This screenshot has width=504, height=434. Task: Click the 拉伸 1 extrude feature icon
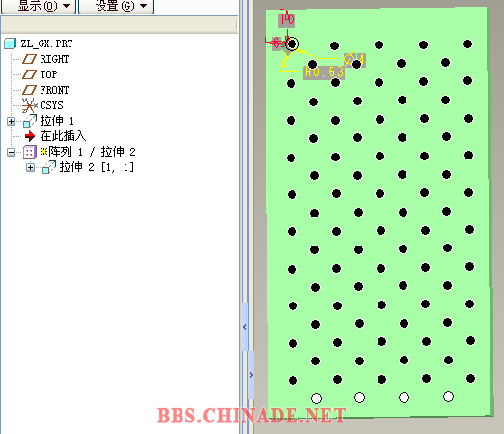coord(30,121)
